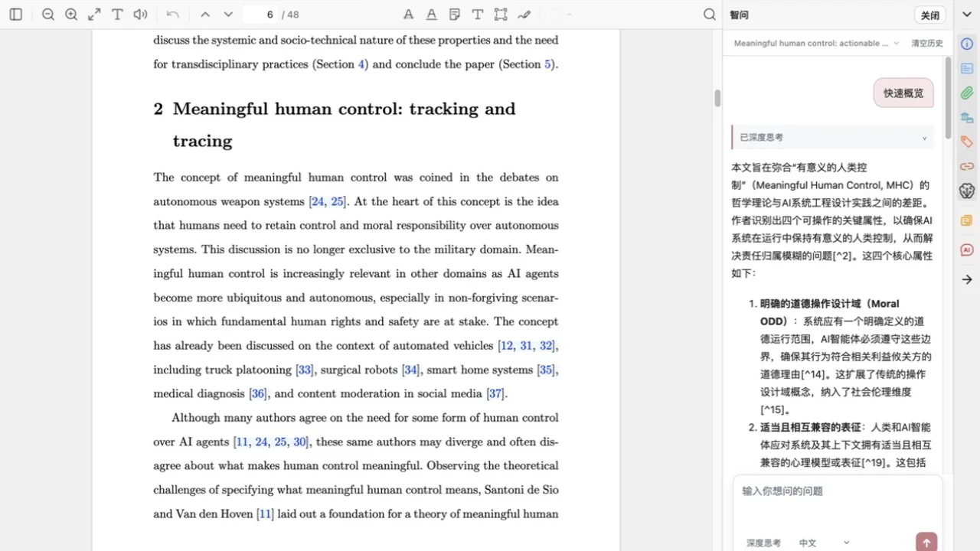Viewport: 980px width, 551px height.
Task: Select the area selection tool
Action: 501,15
